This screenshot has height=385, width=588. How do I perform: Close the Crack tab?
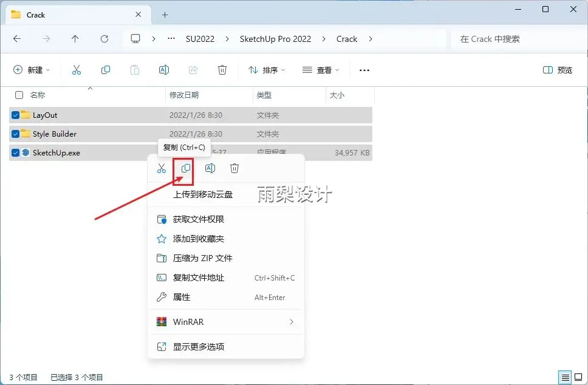(138, 15)
